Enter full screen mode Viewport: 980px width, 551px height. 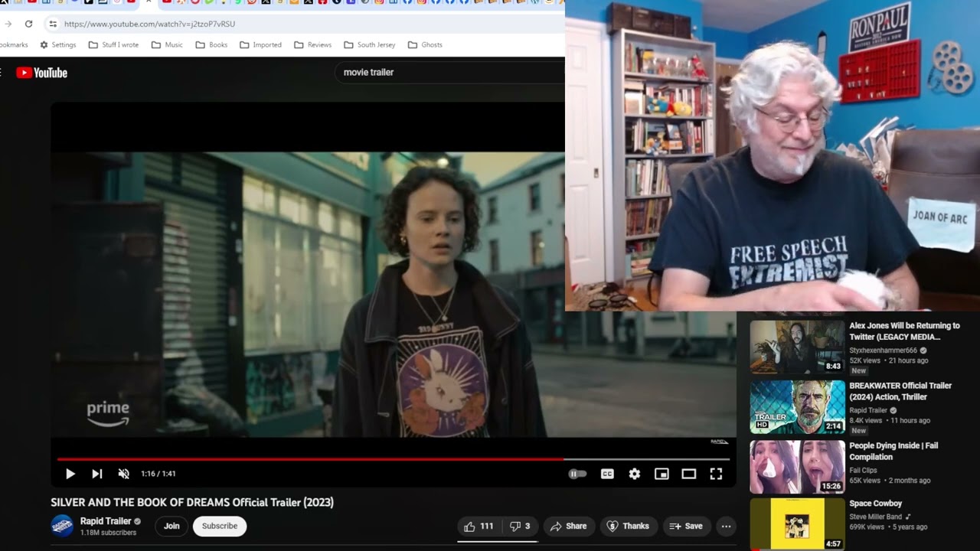716,474
